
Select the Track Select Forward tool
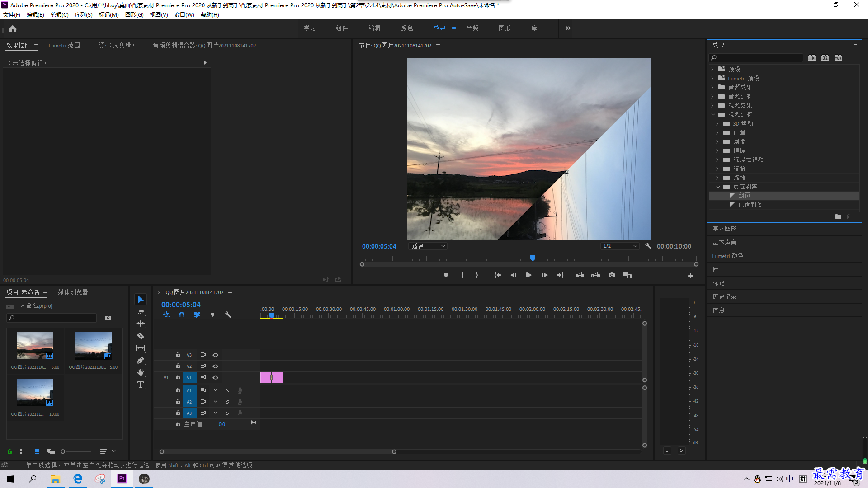pos(141,311)
